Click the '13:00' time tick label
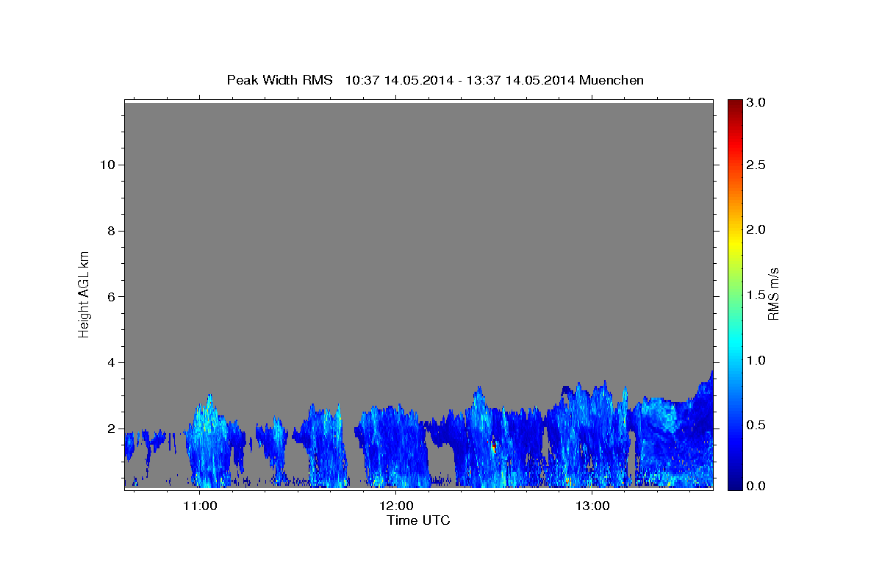The height and width of the screenshot is (588, 882). coord(592,506)
